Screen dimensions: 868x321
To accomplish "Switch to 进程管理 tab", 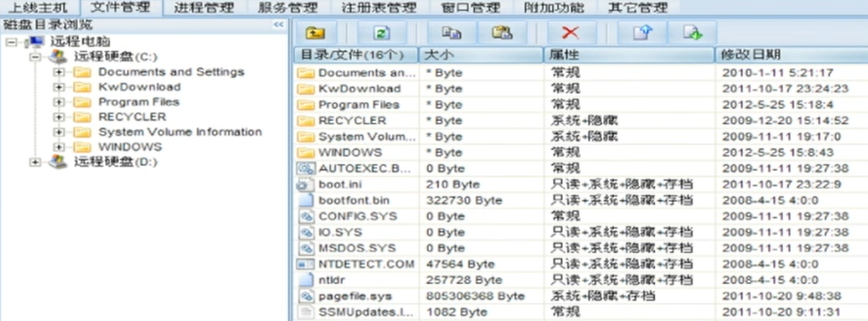I will coord(204,8).
